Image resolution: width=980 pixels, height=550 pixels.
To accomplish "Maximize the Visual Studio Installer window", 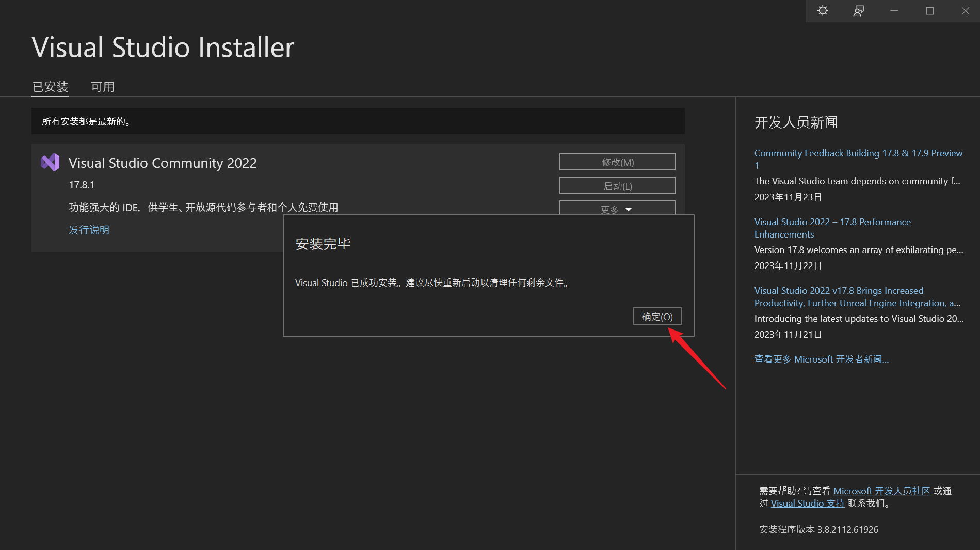I will [929, 10].
